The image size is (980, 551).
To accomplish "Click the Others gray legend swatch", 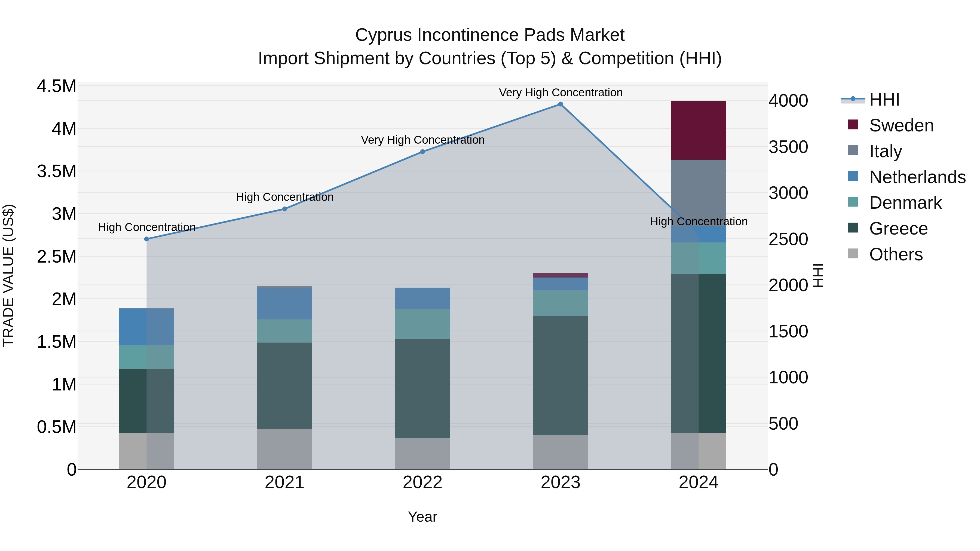I will 853,254.
